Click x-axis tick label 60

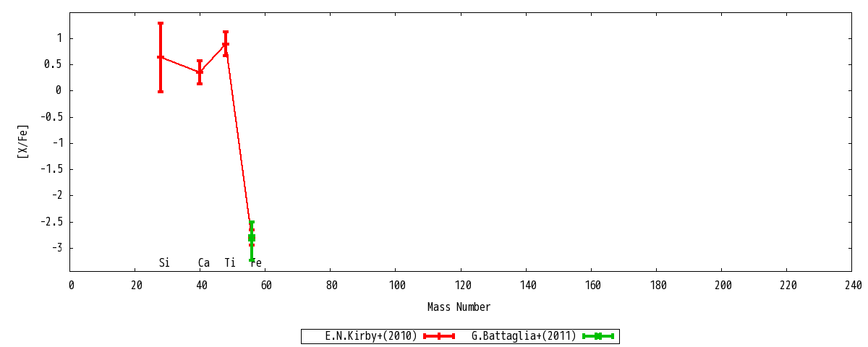pyautogui.click(x=266, y=286)
